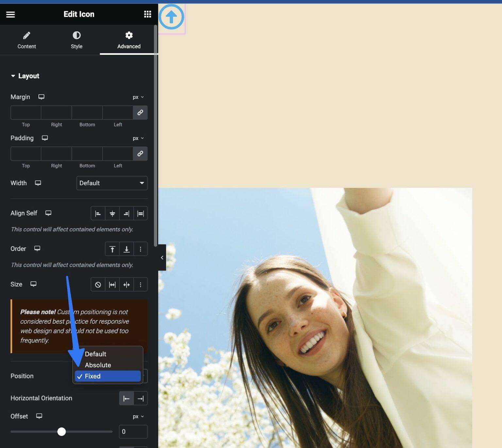This screenshot has width=502, height=448.
Task: Open the widgets panel via grid icon
Action: click(x=147, y=14)
